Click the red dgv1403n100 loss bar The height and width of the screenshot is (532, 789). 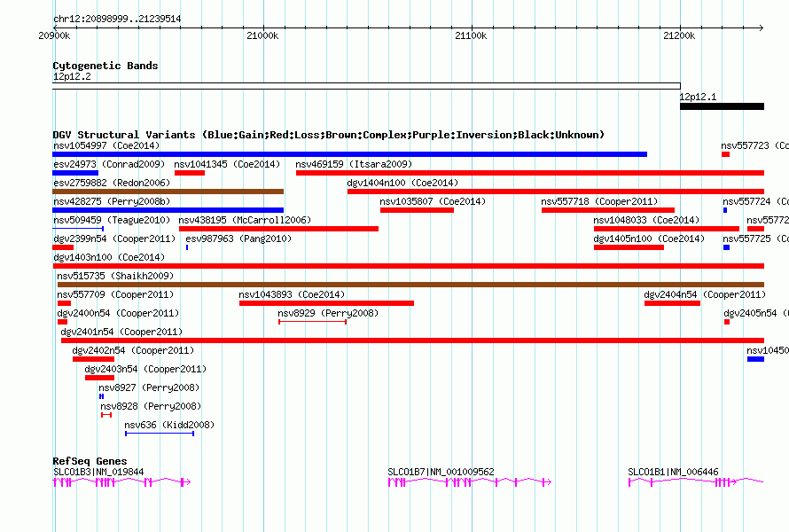pos(409,266)
